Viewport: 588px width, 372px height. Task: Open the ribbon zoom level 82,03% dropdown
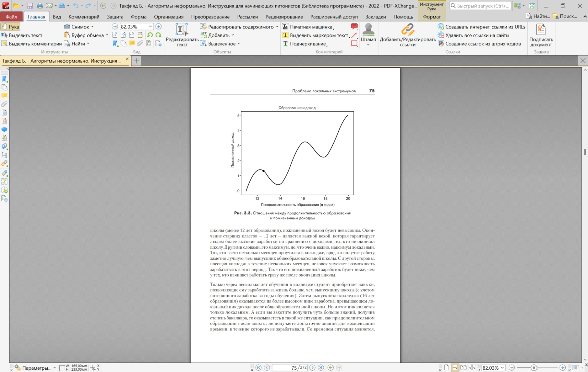pos(150,27)
